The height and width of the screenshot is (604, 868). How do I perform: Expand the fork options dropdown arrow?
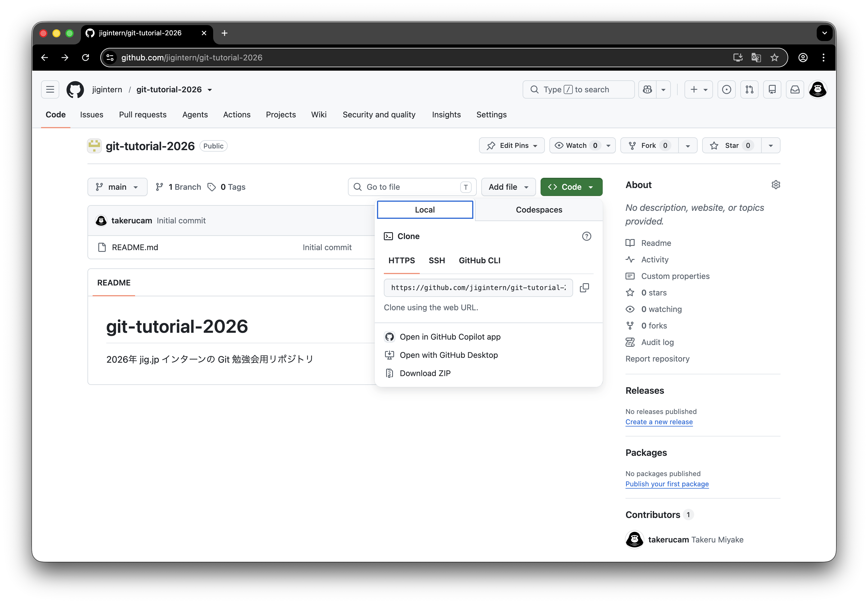tap(688, 146)
